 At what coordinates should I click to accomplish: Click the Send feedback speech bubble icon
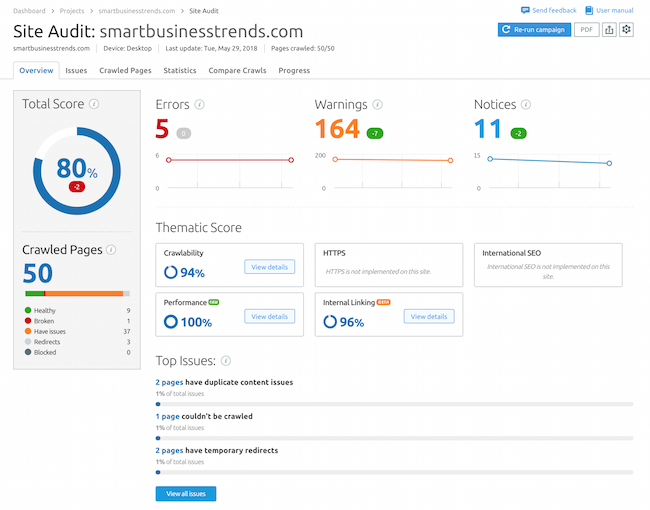tap(525, 10)
